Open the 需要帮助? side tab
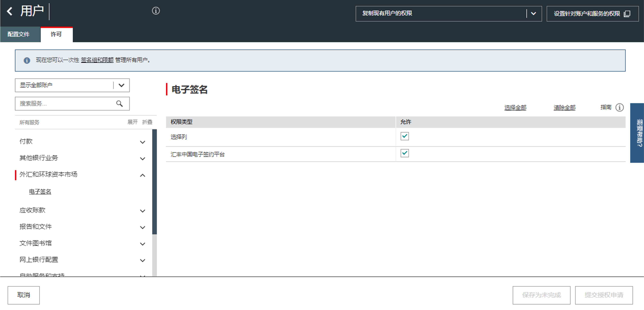The height and width of the screenshot is (310, 644). [x=637, y=133]
